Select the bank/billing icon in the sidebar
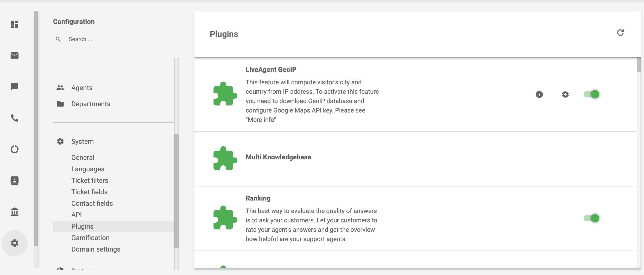644x275 pixels. coord(15,212)
